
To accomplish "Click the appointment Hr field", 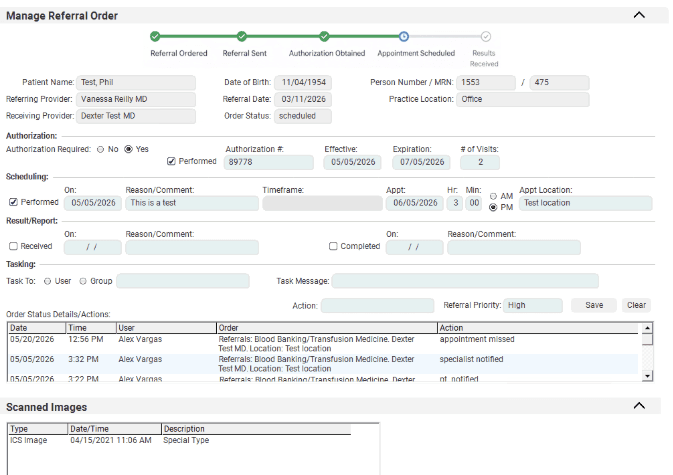I will (455, 203).
